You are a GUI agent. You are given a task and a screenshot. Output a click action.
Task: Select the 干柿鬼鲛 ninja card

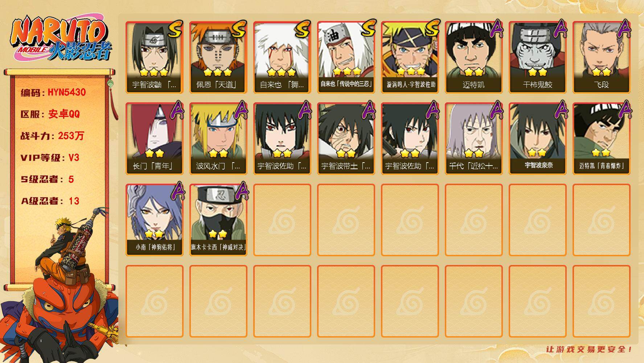(x=537, y=57)
